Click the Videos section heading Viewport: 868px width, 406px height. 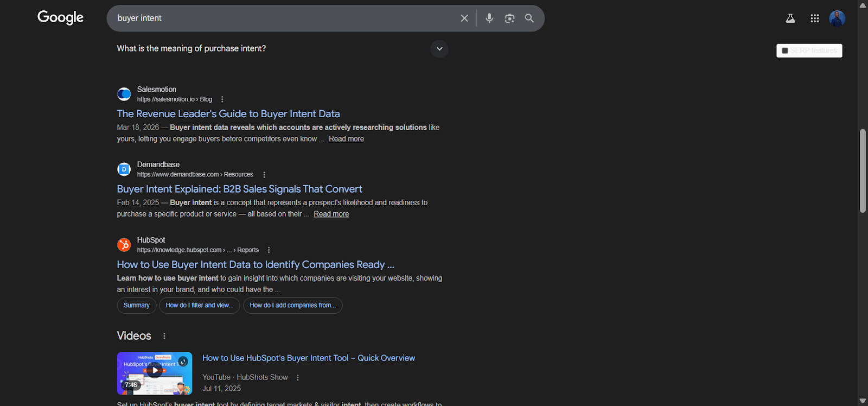point(134,336)
